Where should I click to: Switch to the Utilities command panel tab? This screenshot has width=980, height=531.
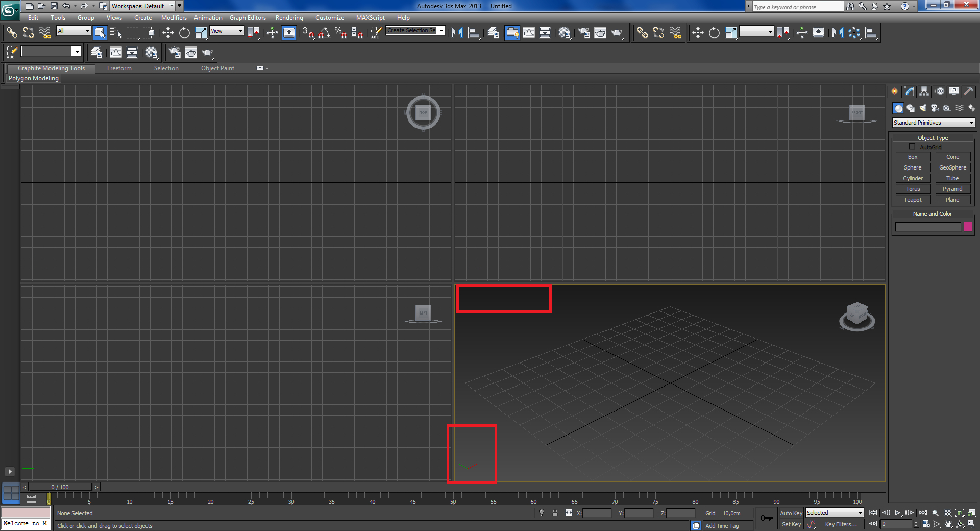968,91
